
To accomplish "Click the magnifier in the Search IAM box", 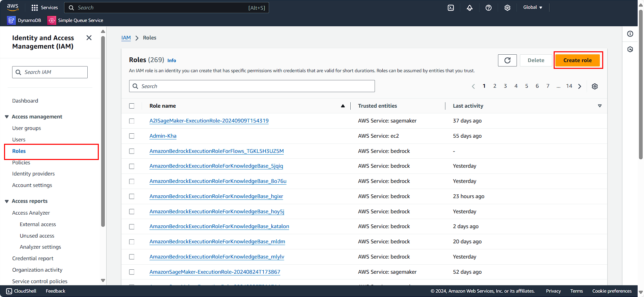I will [19, 72].
